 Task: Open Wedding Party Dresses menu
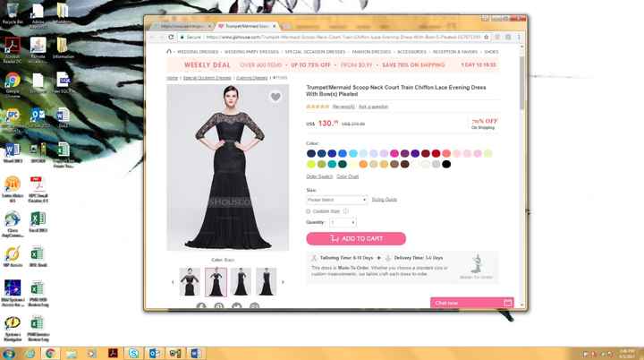[x=251, y=52]
